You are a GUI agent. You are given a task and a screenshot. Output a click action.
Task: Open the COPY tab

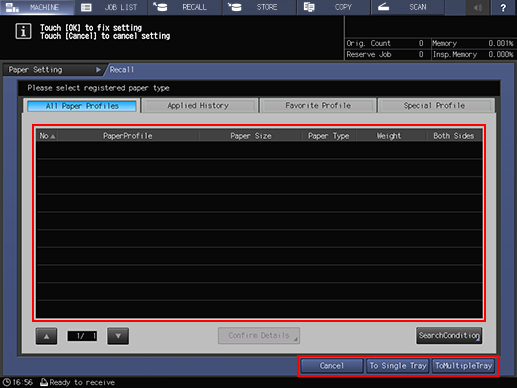[x=333, y=7]
